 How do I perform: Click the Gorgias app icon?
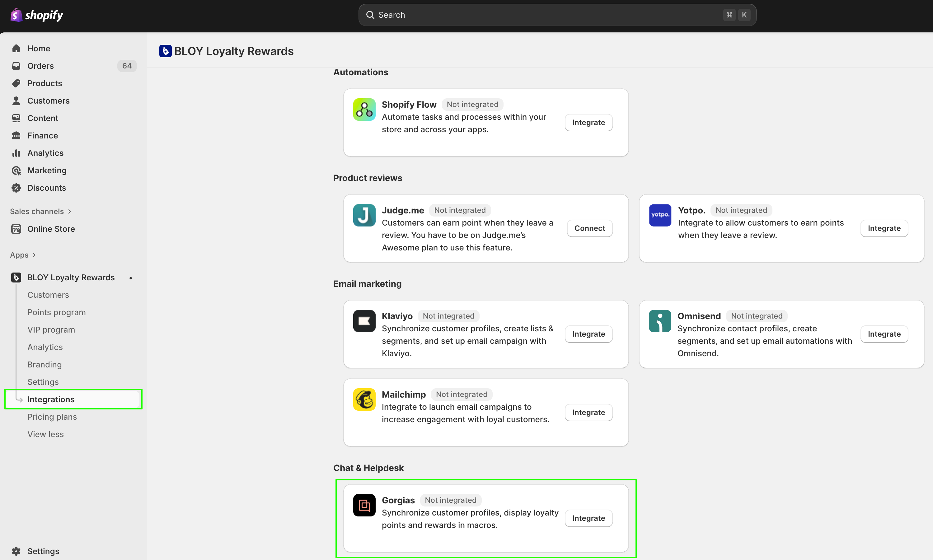364,505
